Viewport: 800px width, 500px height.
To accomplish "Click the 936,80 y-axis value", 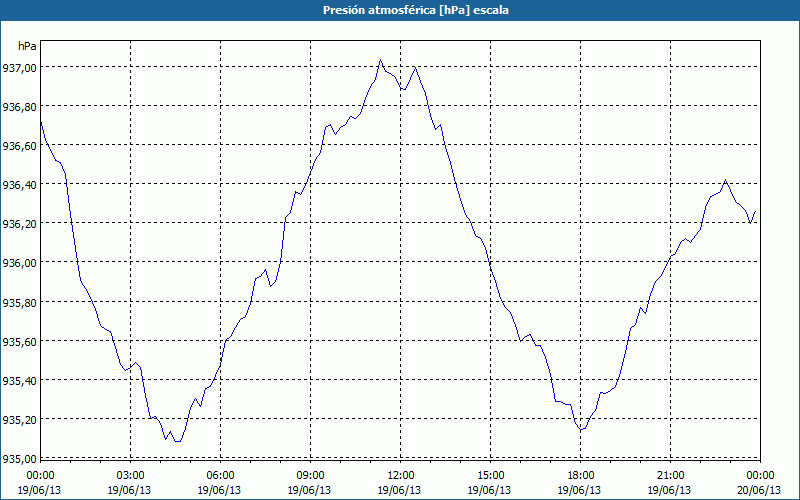I will tap(19, 107).
